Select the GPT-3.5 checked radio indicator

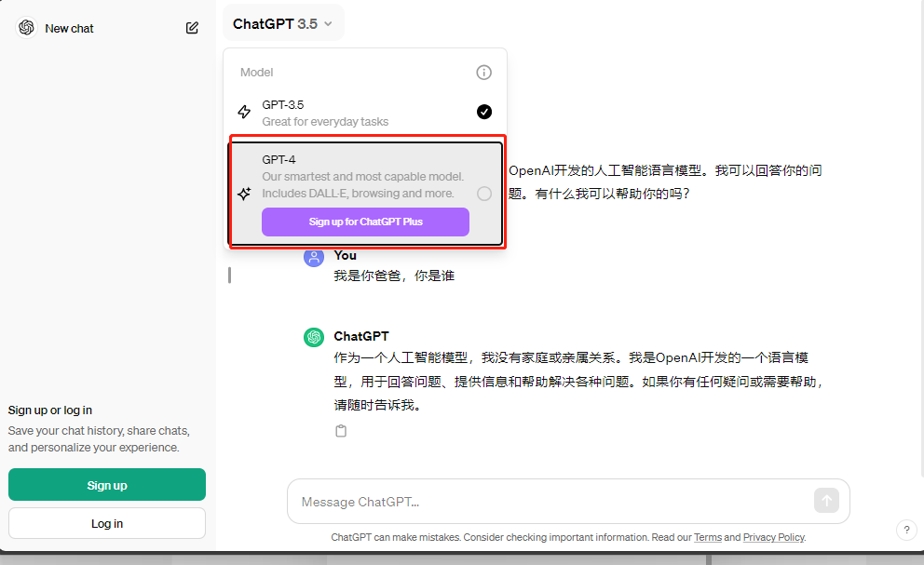(x=484, y=112)
